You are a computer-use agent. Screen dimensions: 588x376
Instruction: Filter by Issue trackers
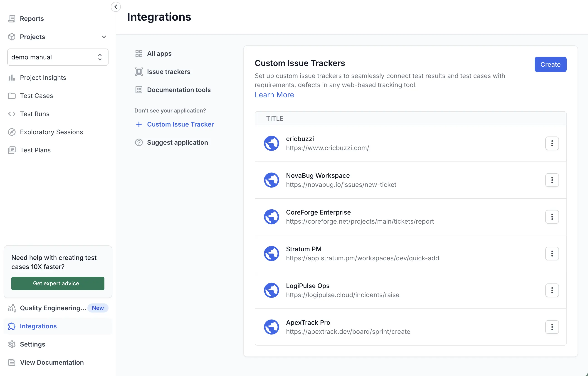pyautogui.click(x=169, y=71)
